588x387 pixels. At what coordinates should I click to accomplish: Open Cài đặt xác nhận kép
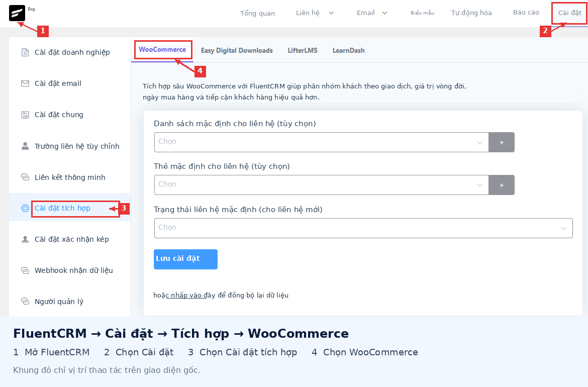pyautogui.click(x=72, y=239)
